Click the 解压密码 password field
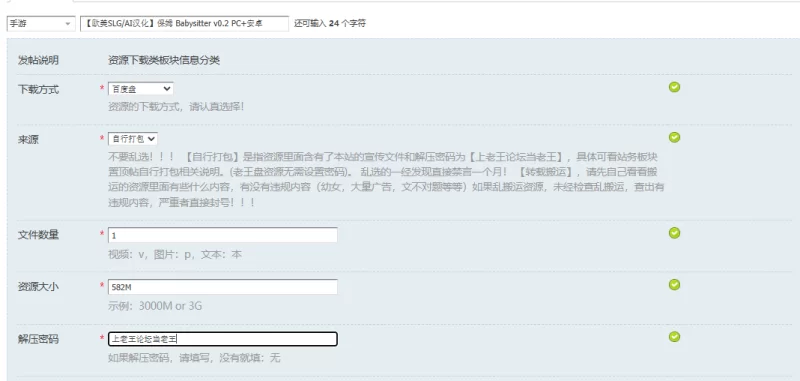The height and width of the screenshot is (381, 800). (x=222, y=339)
